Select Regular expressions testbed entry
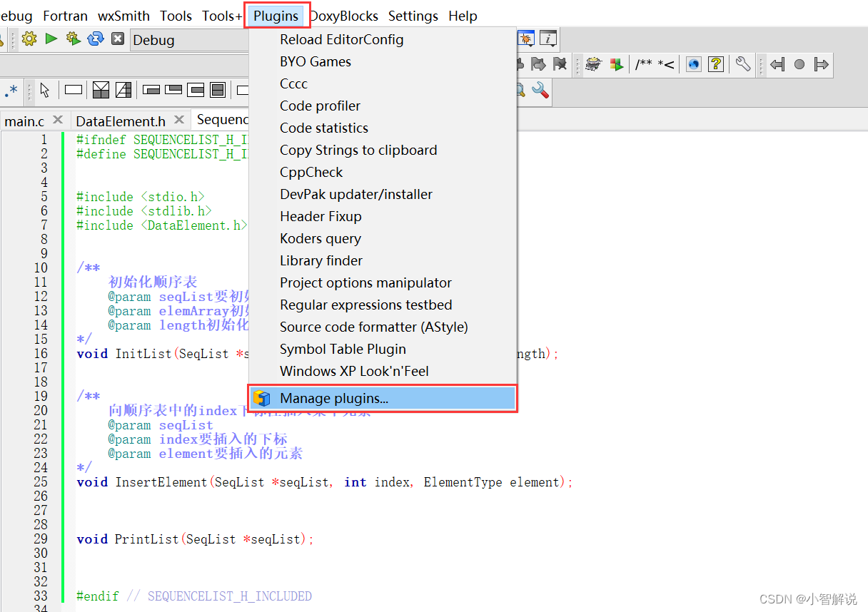This screenshot has width=868, height=612. [383, 305]
